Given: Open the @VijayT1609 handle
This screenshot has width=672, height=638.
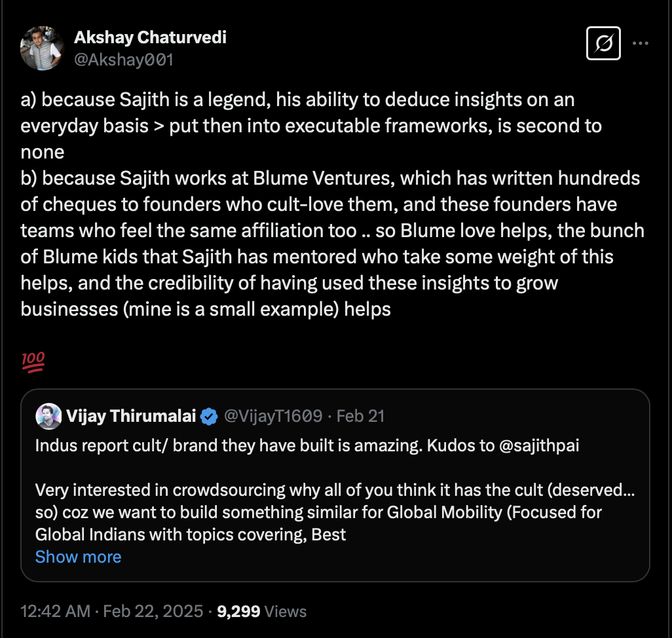Looking at the screenshot, I should point(273,416).
